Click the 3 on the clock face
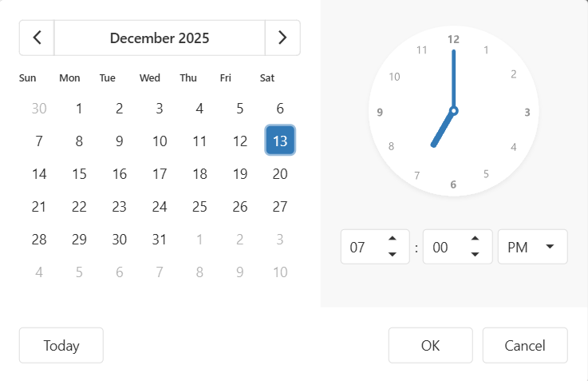The image size is (588, 381). (527, 113)
